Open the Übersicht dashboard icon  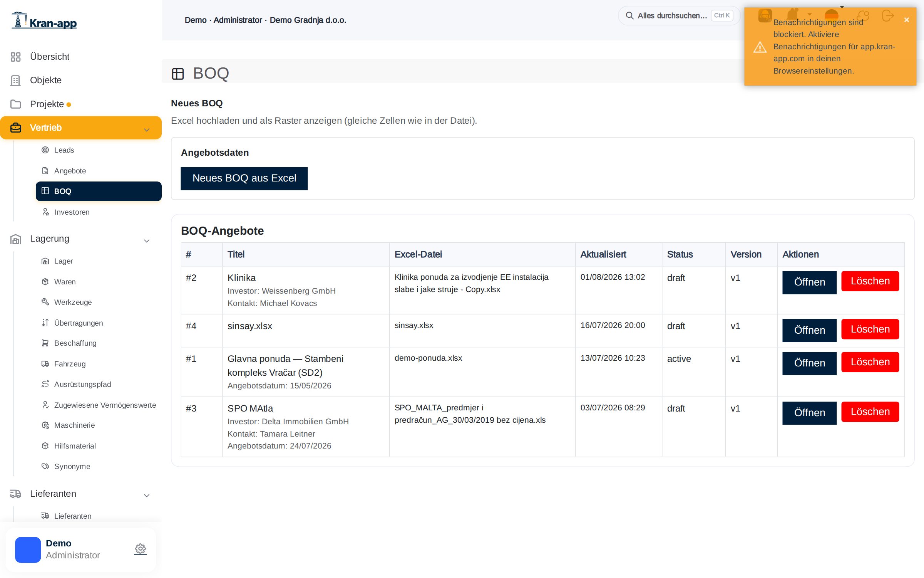point(15,57)
